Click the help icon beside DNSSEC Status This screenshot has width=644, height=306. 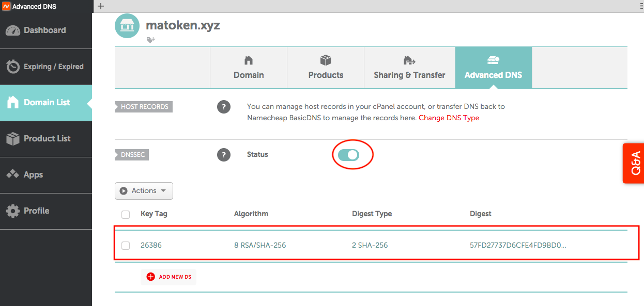223,154
